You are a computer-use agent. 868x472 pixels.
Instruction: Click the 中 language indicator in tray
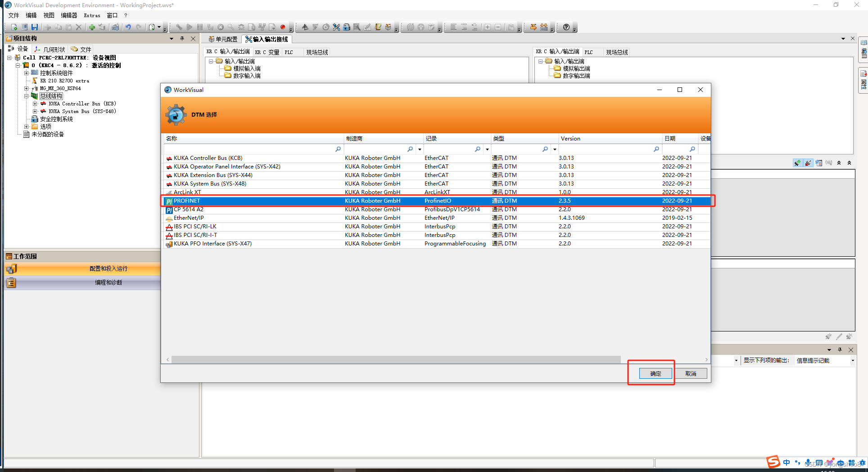point(787,463)
